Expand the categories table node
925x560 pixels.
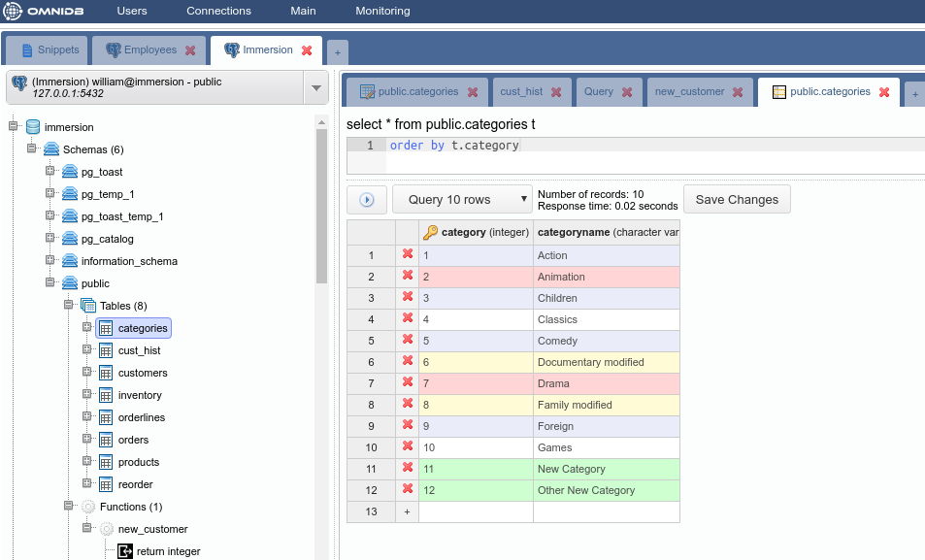(86, 327)
